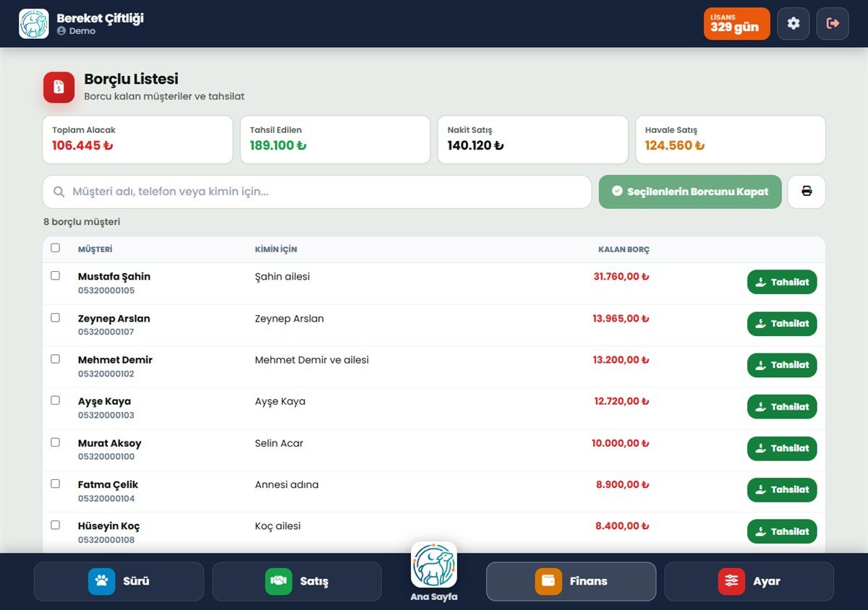
Task: Tick the checkbox beside Mehmet Demir
Action: click(56, 358)
